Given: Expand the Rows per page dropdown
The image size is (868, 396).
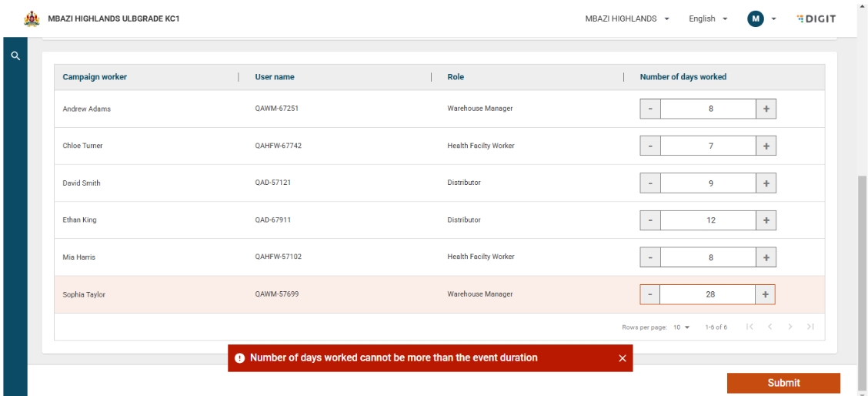Looking at the screenshot, I should tap(681, 327).
